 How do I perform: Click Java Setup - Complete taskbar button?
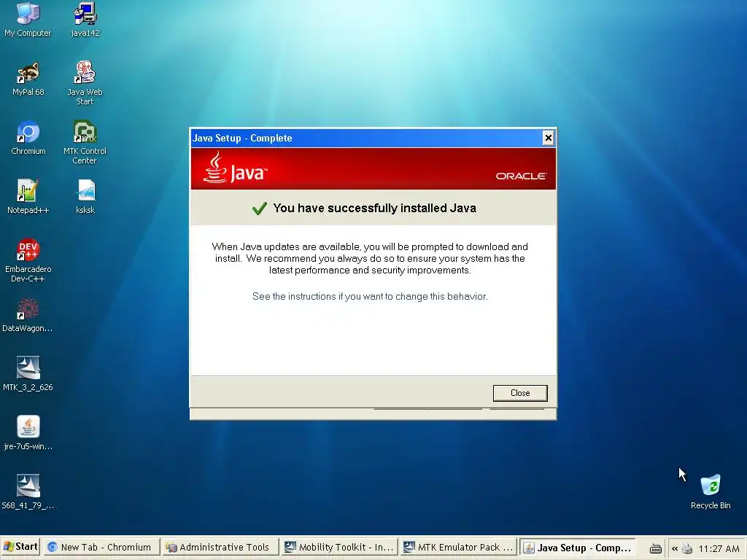(578, 548)
